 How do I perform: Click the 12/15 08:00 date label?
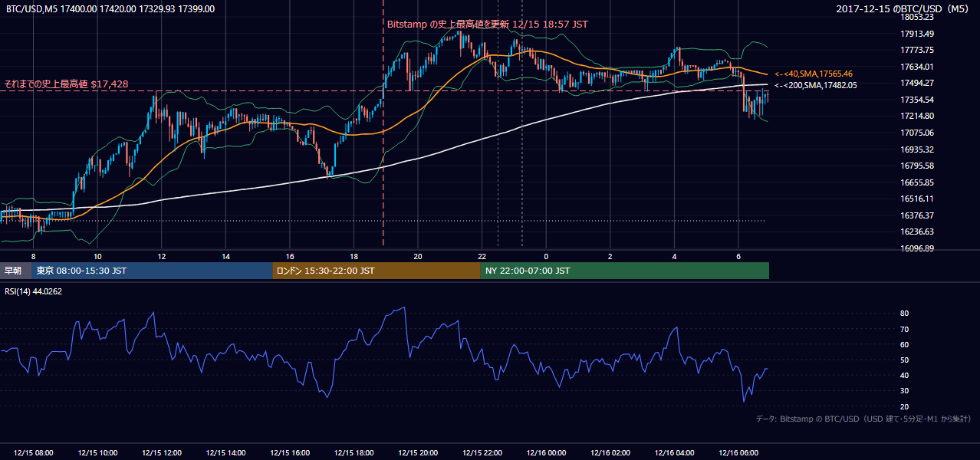coord(33,453)
